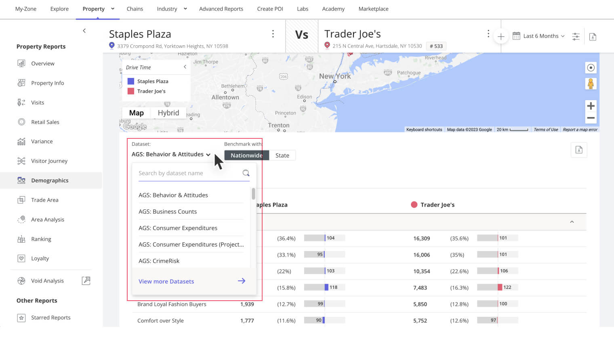Screen dimensions: 614x364
Task: Open the Loyalty report
Action: [40, 258]
